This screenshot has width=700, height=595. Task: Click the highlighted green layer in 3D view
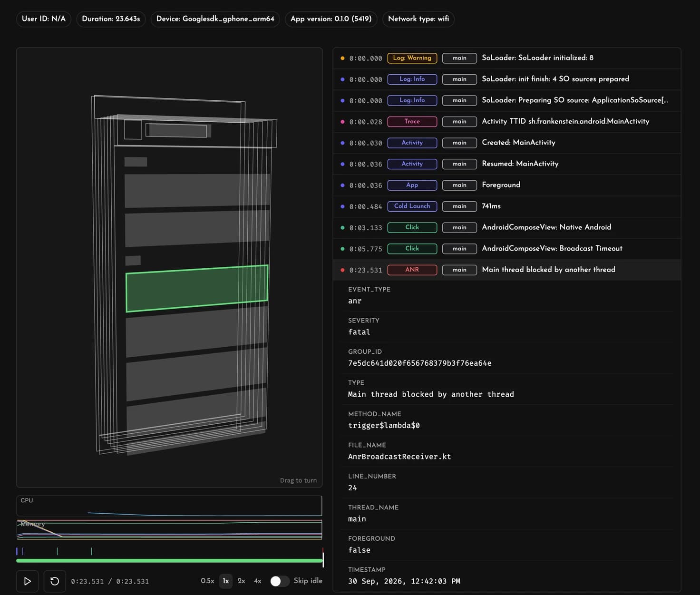[197, 288]
